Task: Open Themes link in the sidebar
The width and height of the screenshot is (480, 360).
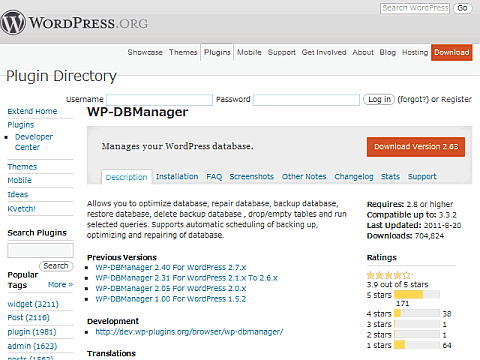Action: pyautogui.click(x=22, y=167)
